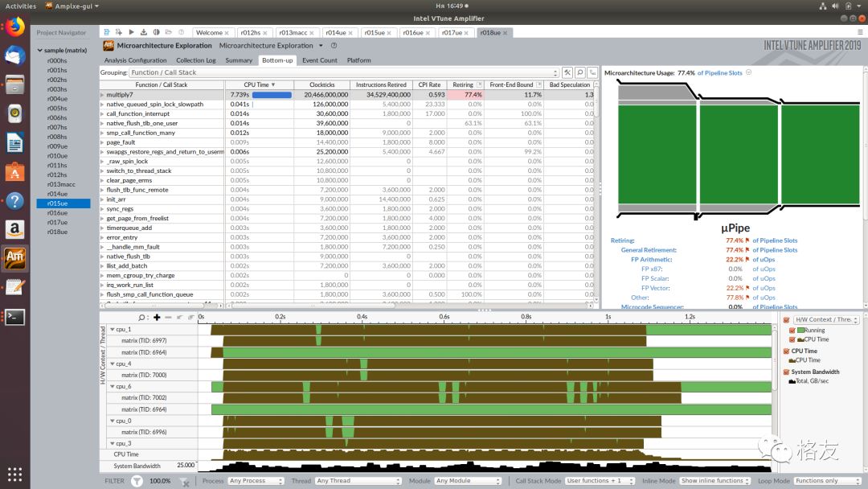The image size is (868, 489).
Task: Sort by CPU Time column header
Action: pos(260,84)
